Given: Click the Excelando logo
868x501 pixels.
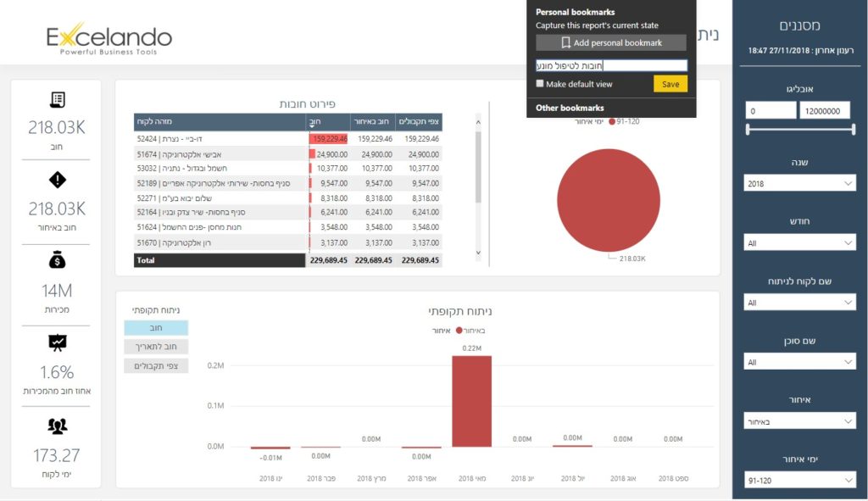Looking at the screenshot, I should (109, 38).
